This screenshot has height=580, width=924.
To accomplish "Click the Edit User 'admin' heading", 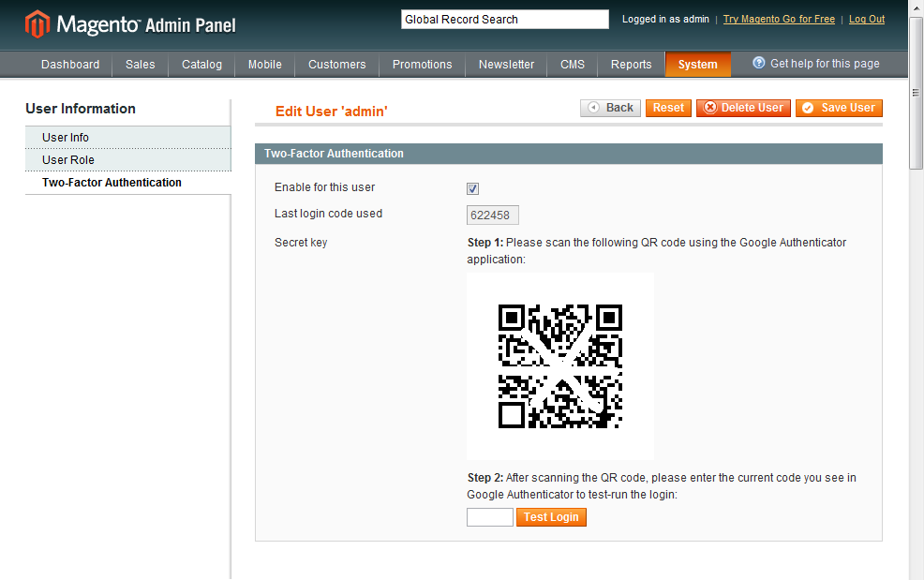I will (x=331, y=112).
